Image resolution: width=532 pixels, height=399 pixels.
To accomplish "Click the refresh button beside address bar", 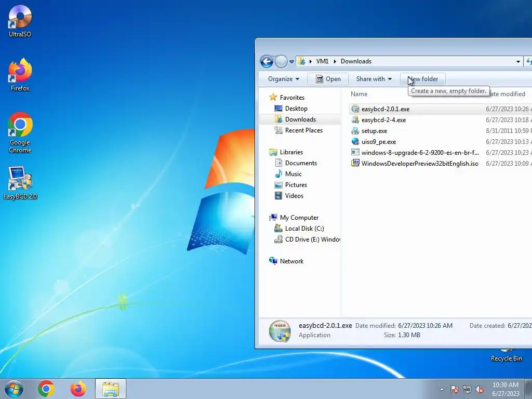I will click(x=528, y=62).
